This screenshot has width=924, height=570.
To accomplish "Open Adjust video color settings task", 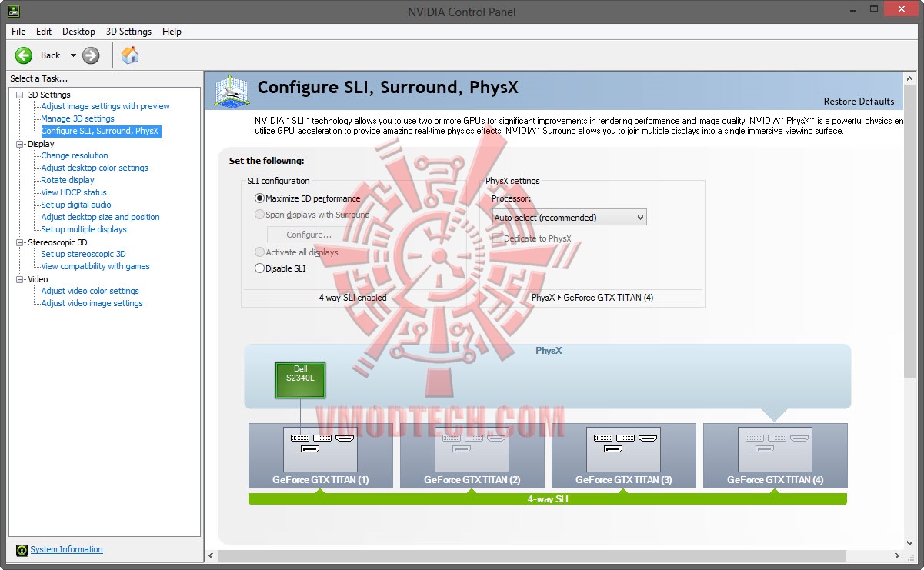I will (90, 291).
